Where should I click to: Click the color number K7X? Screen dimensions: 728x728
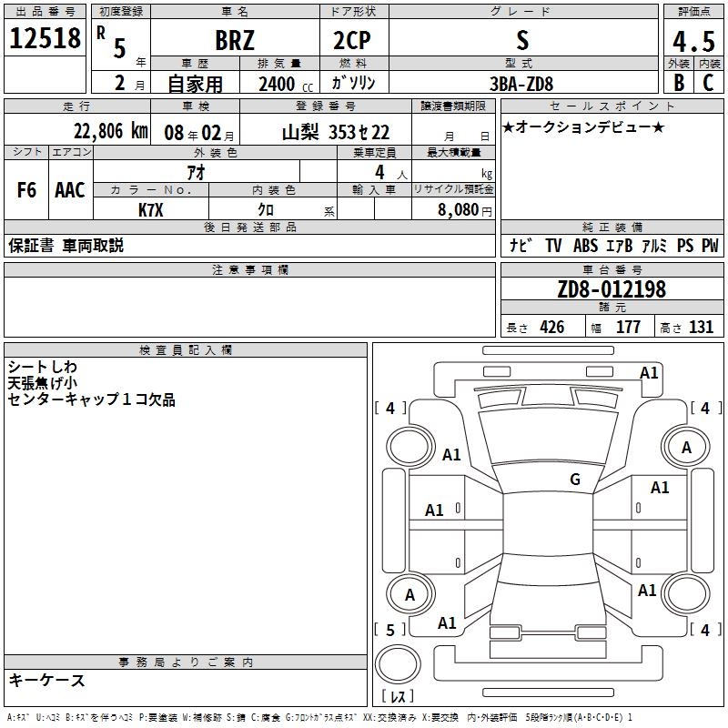point(150,210)
